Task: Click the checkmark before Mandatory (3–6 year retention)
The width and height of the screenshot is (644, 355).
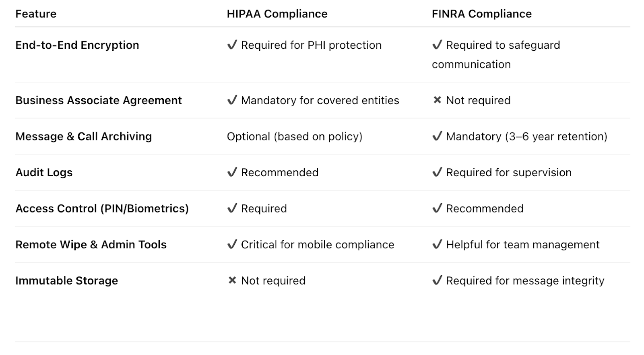Action: tap(437, 136)
